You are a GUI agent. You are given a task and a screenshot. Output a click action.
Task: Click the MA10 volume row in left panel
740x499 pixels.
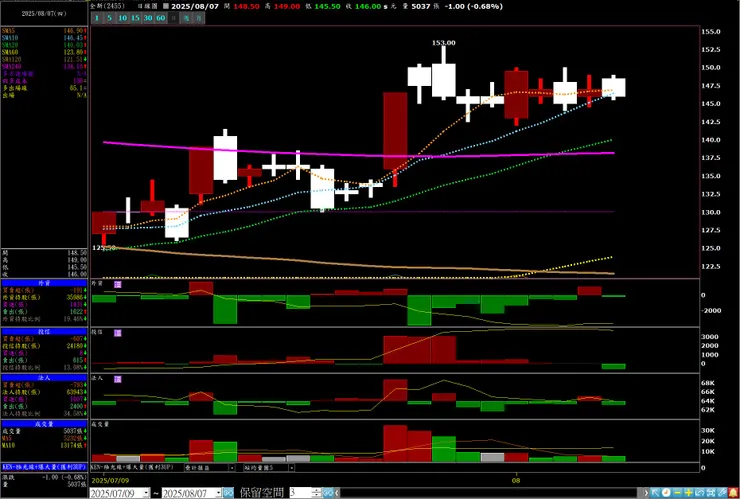(x=44, y=445)
